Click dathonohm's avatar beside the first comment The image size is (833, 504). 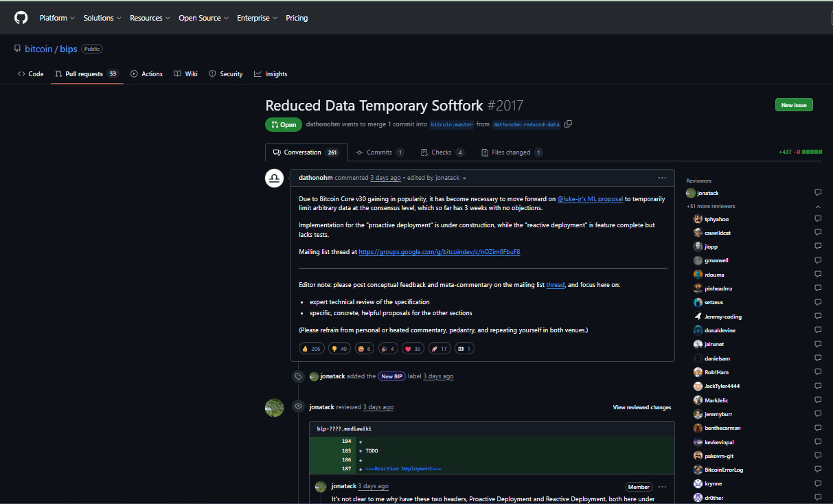point(275,179)
